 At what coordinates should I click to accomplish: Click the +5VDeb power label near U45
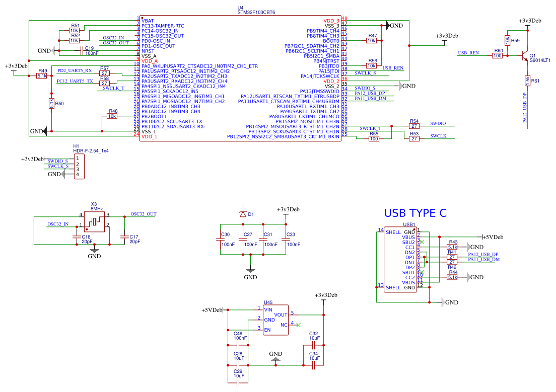point(212,310)
